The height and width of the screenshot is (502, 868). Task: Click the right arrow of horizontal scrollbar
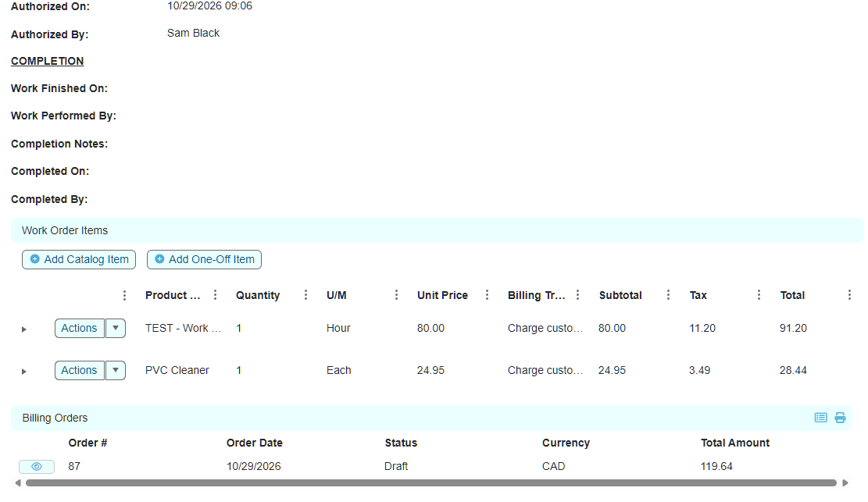(845, 483)
